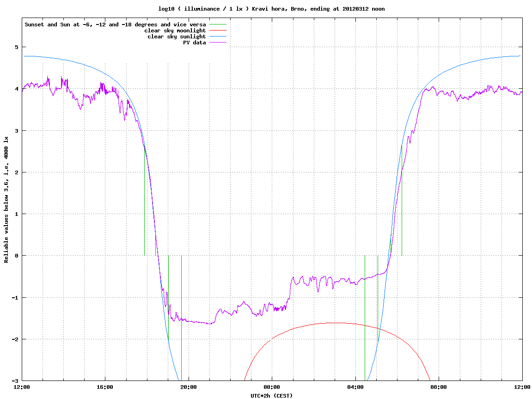532x399 pixels.
Task: Click the leftmost x-axis label 12:00
Action: [22, 387]
